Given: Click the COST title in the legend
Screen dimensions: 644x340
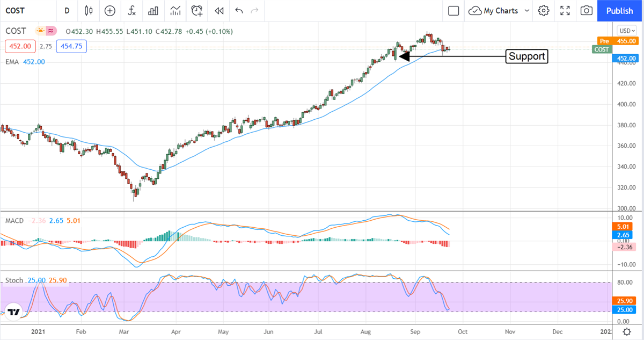Looking at the screenshot, I should [16, 32].
